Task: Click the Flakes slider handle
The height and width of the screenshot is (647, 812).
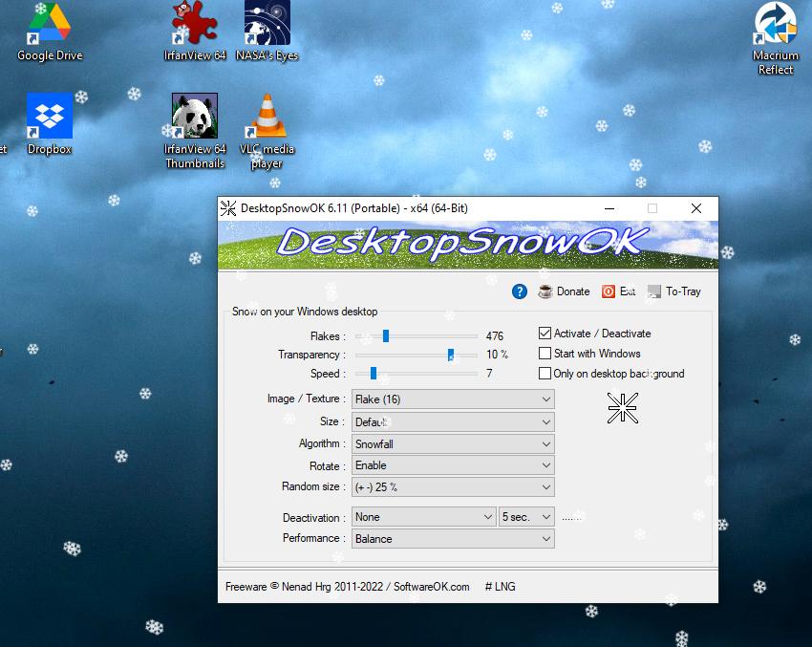Action: coord(386,336)
